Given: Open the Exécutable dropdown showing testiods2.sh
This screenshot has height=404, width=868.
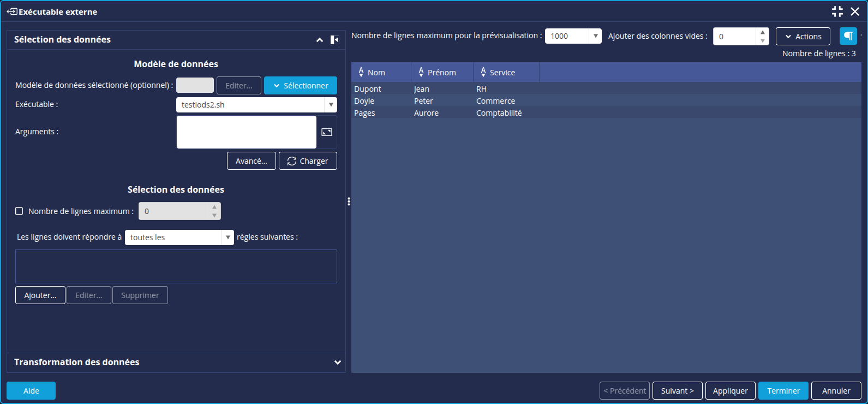Looking at the screenshot, I should (331, 105).
